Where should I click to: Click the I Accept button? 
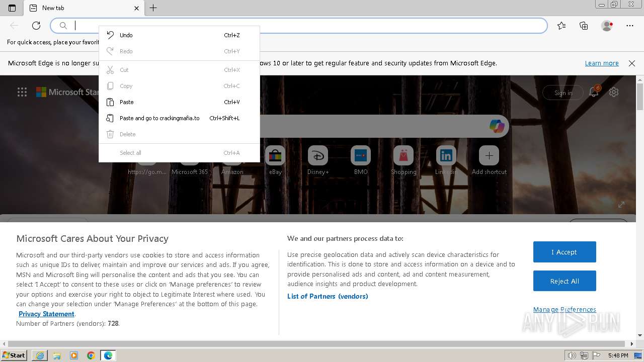tap(565, 252)
